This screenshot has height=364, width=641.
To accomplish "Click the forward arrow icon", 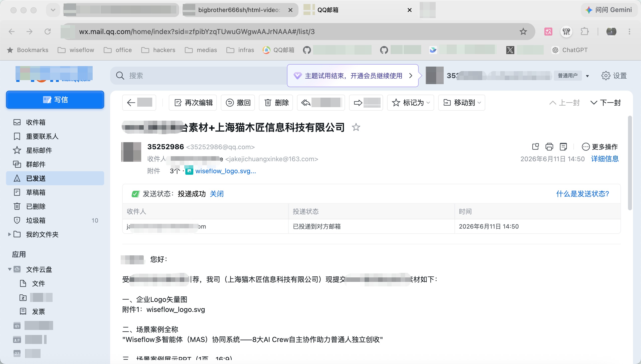I will pos(358,103).
